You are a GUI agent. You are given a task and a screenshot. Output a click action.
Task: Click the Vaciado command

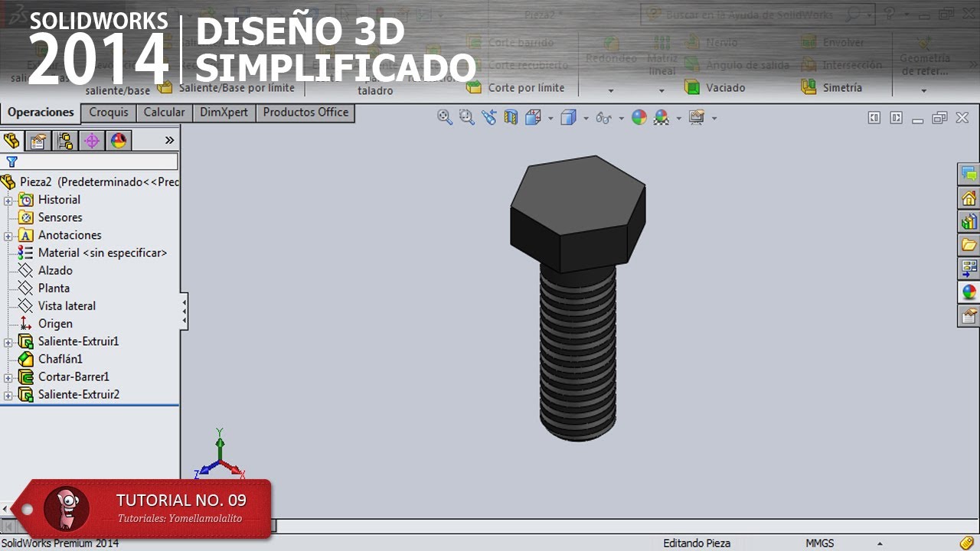click(x=715, y=87)
